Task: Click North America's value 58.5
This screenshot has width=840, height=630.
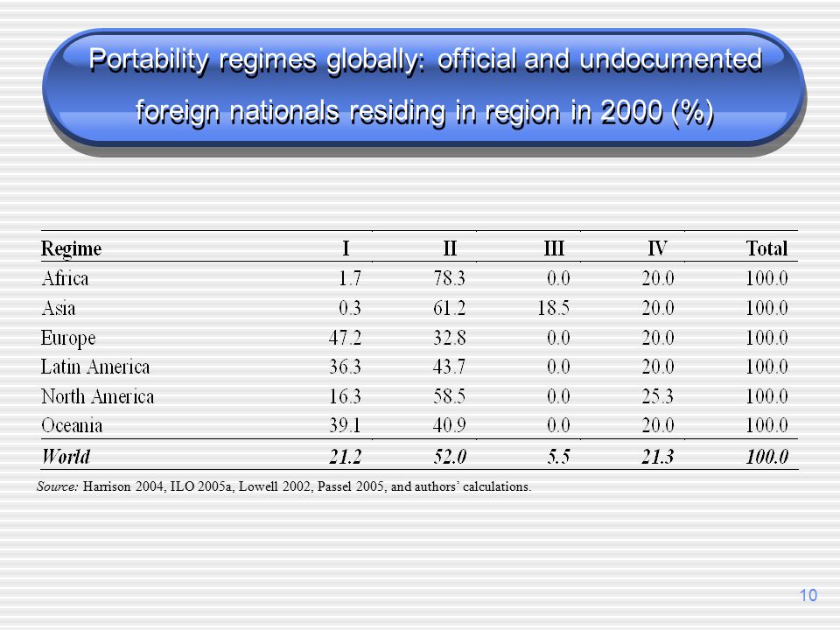Action: (x=450, y=396)
